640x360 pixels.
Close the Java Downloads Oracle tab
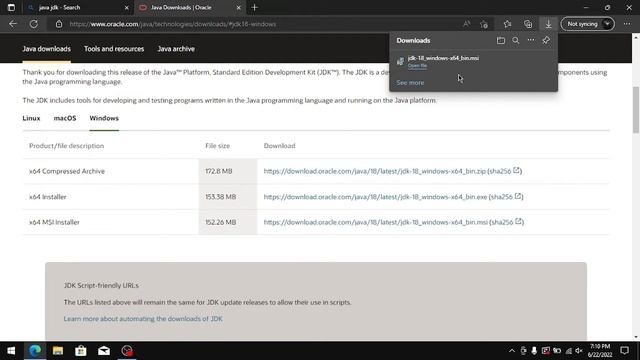pyautogui.click(x=239, y=7)
